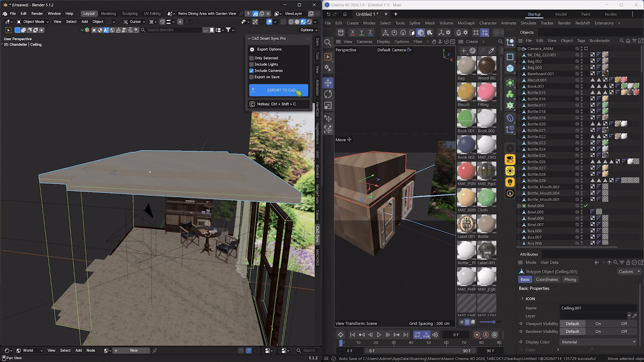Open the Cursor pivot dropdown in Blender
This screenshot has width=644, height=362.
tap(135, 22)
